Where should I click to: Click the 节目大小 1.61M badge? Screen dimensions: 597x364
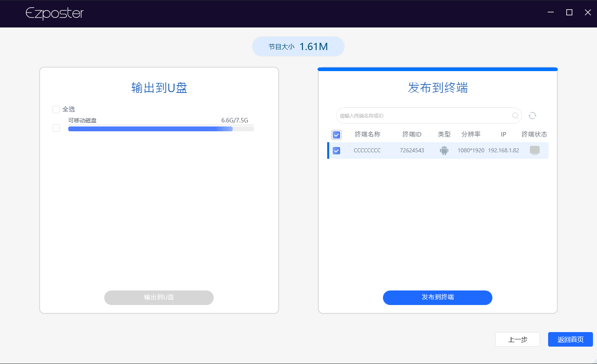click(x=298, y=46)
